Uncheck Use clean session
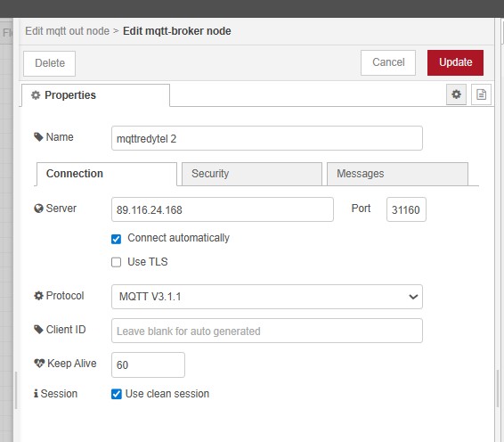This screenshot has height=442, width=504. point(117,394)
